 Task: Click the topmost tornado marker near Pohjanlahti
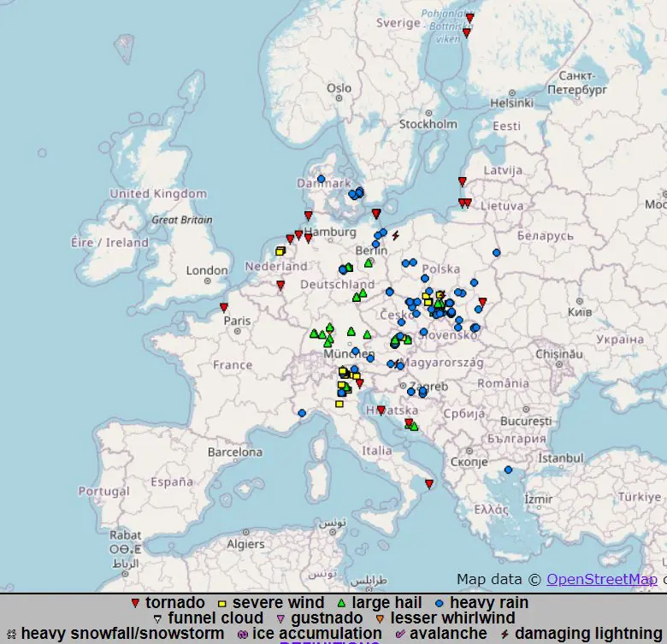pyautogui.click(x=470, y=18)
